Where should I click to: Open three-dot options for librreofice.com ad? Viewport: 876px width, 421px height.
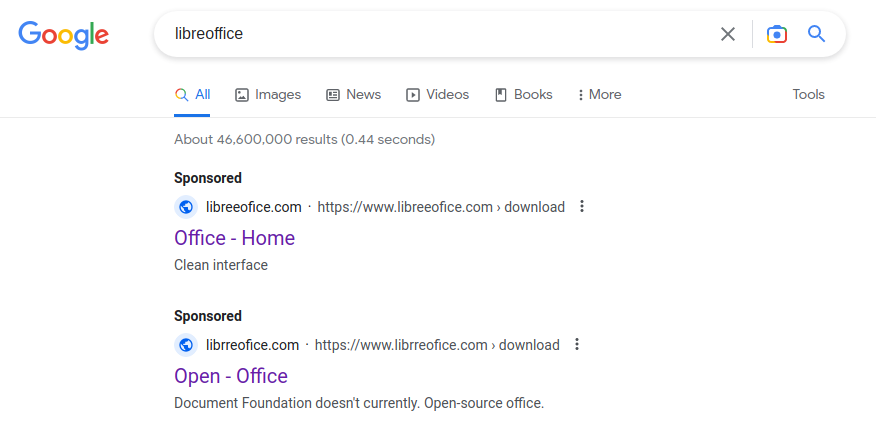tap(577, 345)
